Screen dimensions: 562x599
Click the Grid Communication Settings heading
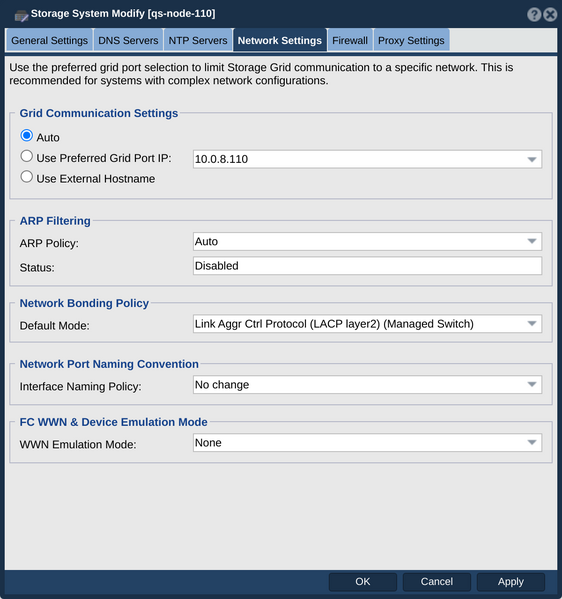click(x=99, y=113)
